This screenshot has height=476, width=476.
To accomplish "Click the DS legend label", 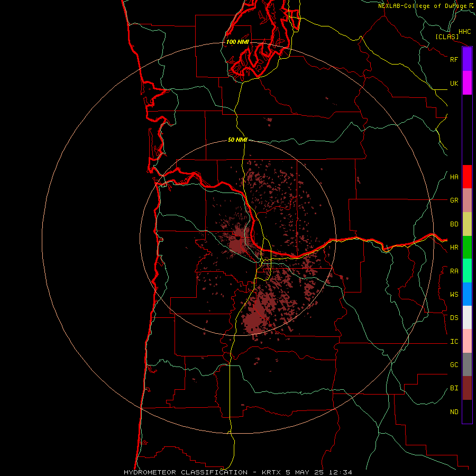I will click(454, 318).
